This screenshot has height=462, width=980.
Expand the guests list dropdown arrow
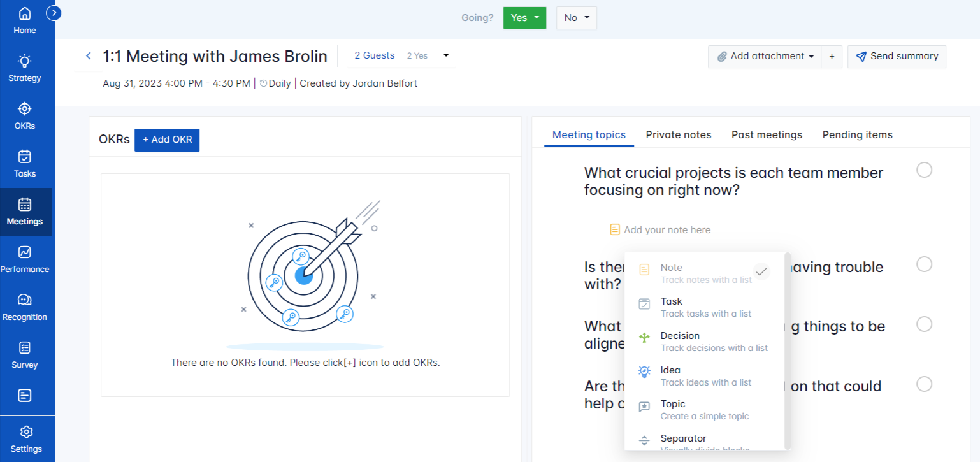(x=446, y=55)
